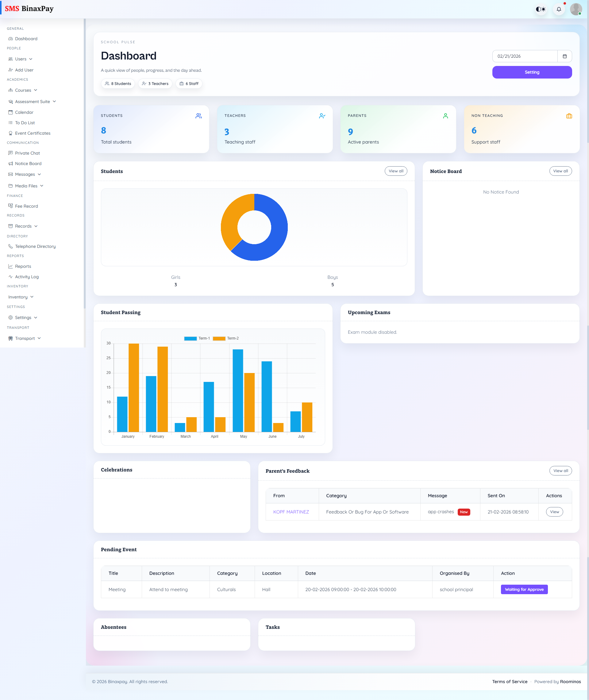589x700 pixels.
Task: Open the calendar picker beside the date field
Action: point(565,56)
